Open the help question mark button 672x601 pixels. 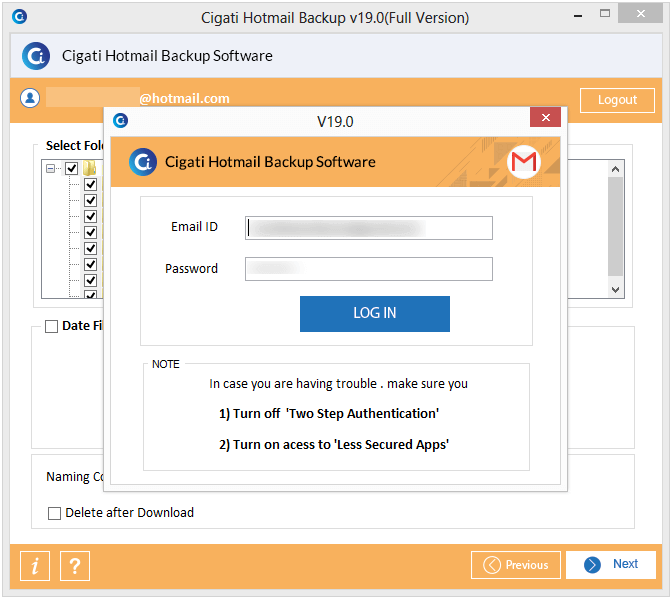[75, 566]
